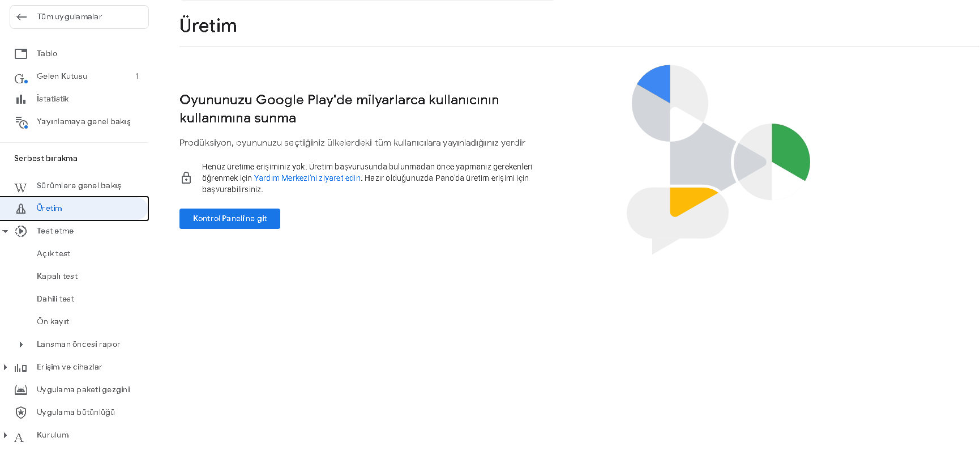The image size is (980, 450).
Task: Click the Google Play illustration graphic
Action: [x=718, y=160]
